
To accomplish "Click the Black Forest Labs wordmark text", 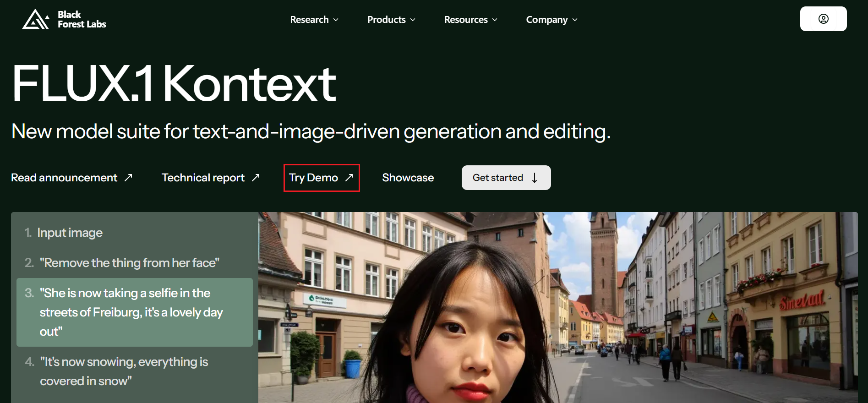I will 82,19.
